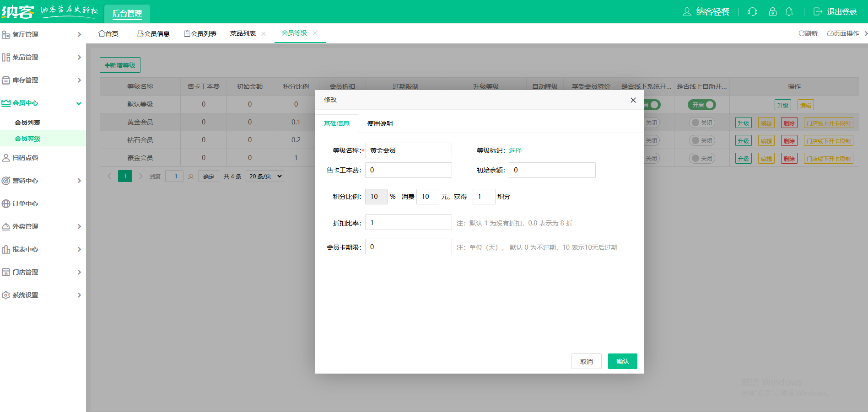Expand the 库存管理 menu chevron
The width and height of the screenshot is (868, 412).
pos(79,80)
